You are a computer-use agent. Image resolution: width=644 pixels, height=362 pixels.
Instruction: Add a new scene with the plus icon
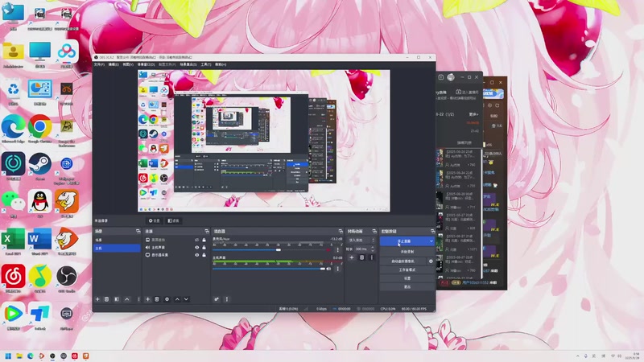(97, 299)
